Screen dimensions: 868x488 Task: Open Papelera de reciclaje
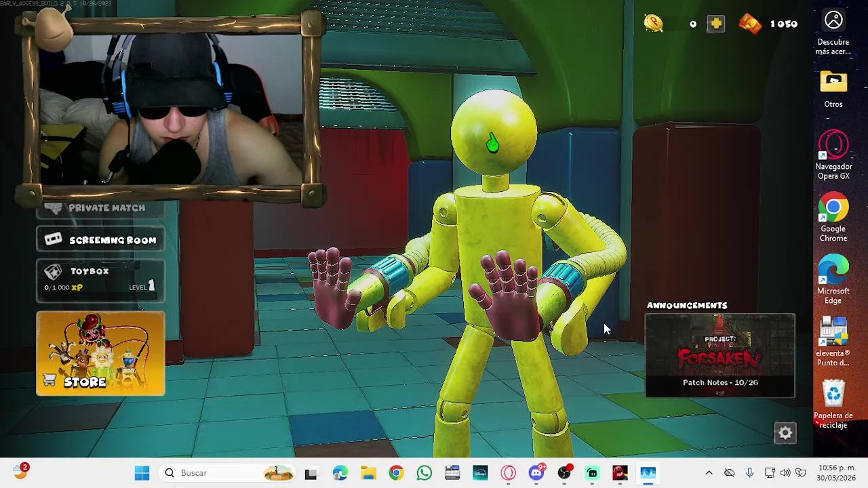pyautogui.click(x=833, y=405)
